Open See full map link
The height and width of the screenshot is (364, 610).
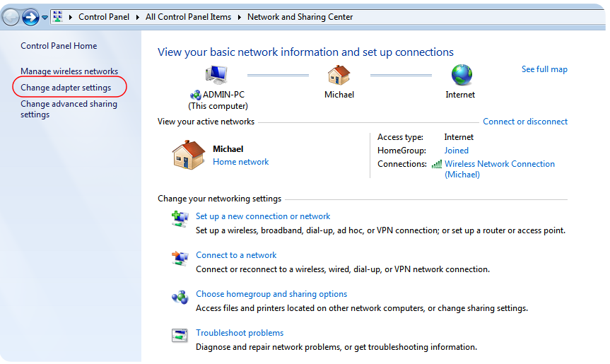544,69
